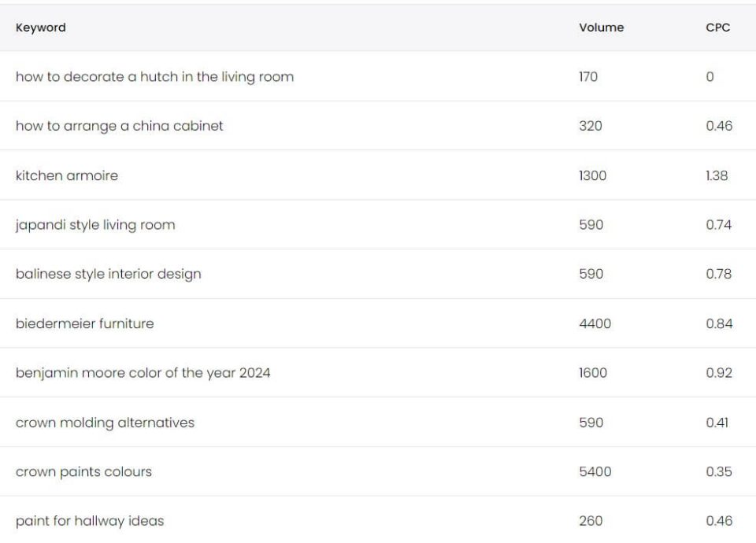Open 'crown molding alternatives' keyword
The width and height of the screenshot is (756, 543).
pyautogui.click(x=105, y=422)
